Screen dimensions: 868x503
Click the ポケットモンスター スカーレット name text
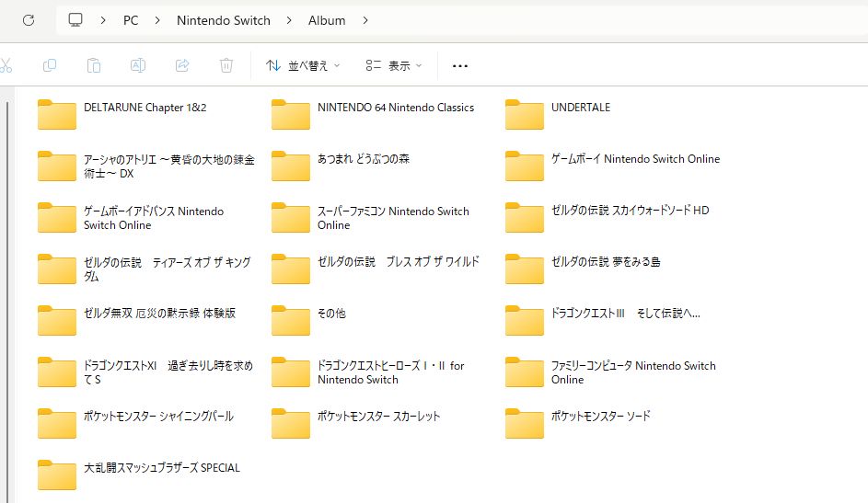coord(378,417)
